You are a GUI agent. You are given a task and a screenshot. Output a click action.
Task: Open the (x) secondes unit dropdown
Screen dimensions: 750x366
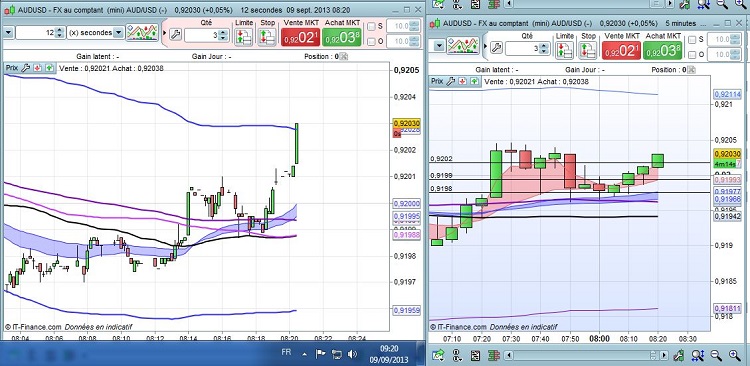[118, 33]
